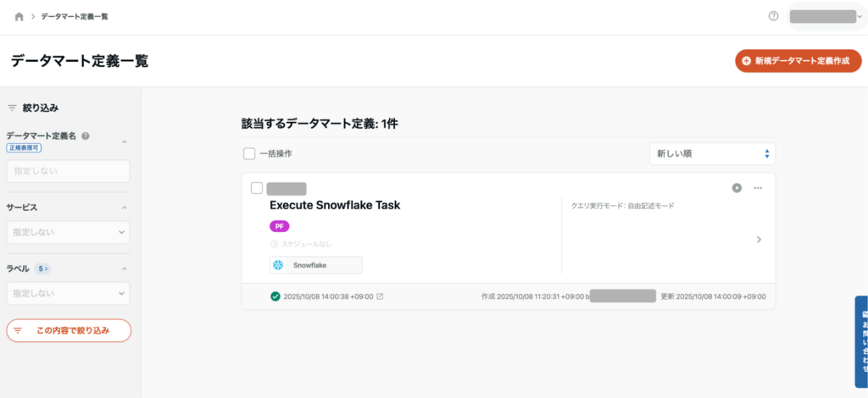Screen dimensions: 868x398
Task: Click the info icon next to データマート定義名
Action: 86,135
